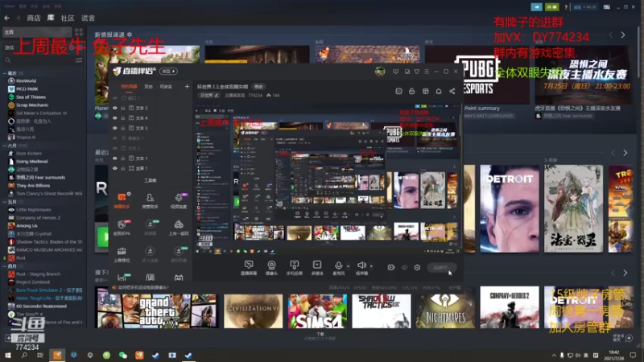Toggle lock on 文本 4 source
The height and width of the screenshot is (362, 644).
[x=123, y=117]
